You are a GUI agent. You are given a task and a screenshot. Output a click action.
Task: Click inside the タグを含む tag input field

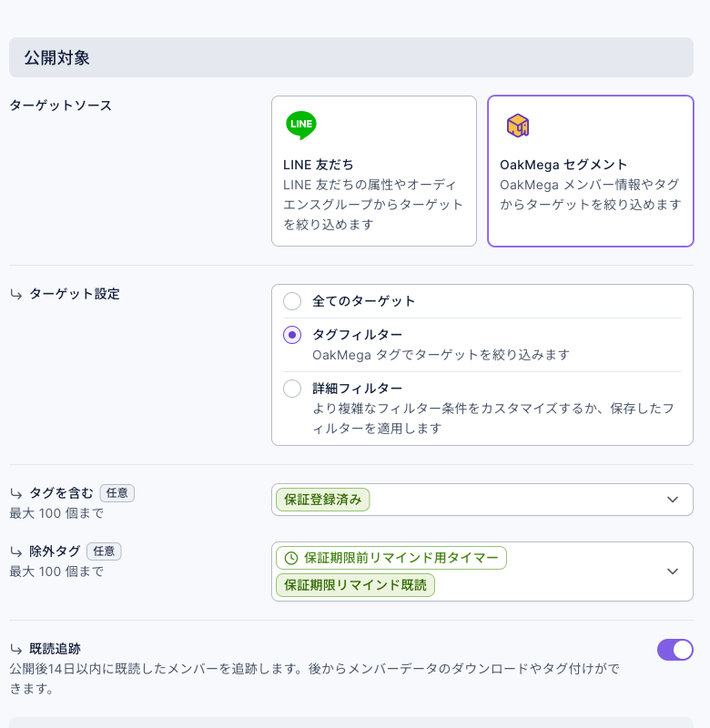[x=482, y=500]
